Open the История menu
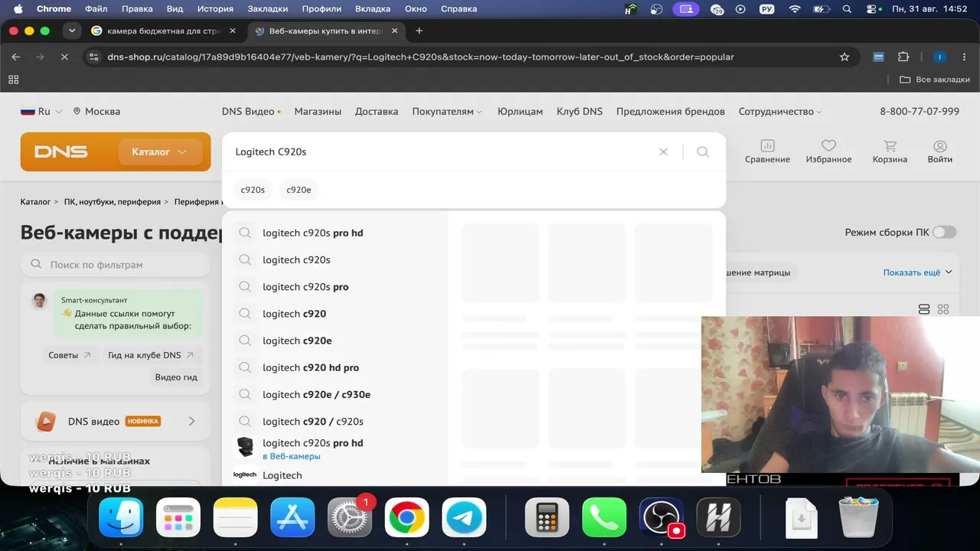 pos(214,9)
